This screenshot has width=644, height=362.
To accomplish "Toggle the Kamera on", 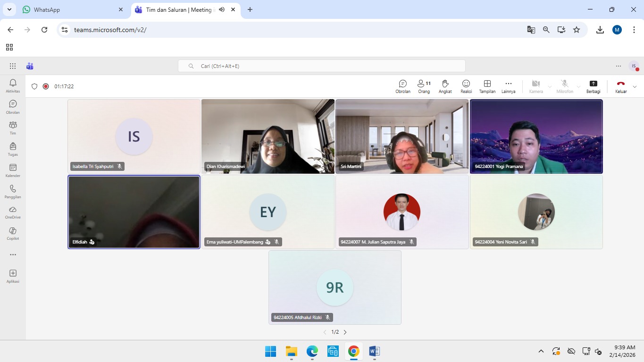I will point(536,86).
